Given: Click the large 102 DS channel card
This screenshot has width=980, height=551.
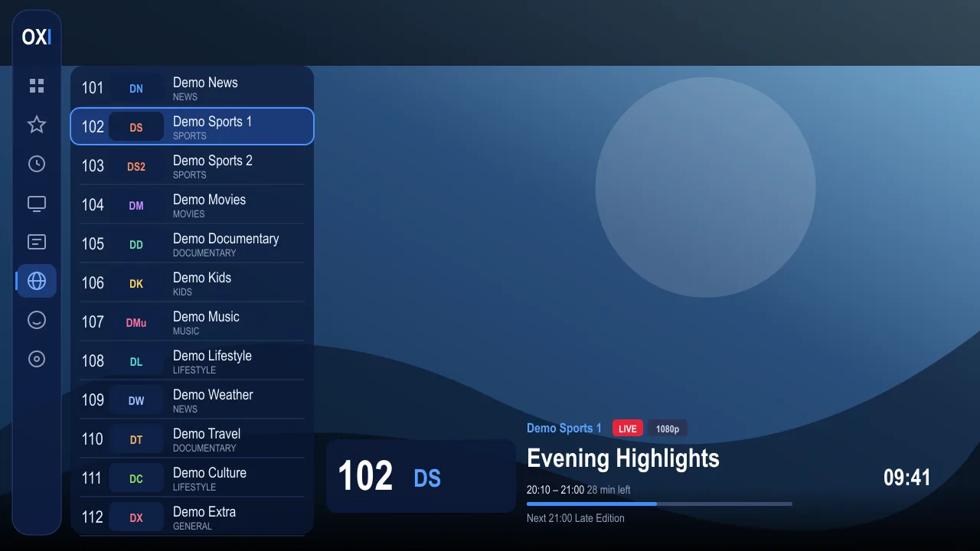Looking at the screenshot, I should [421, 476].
